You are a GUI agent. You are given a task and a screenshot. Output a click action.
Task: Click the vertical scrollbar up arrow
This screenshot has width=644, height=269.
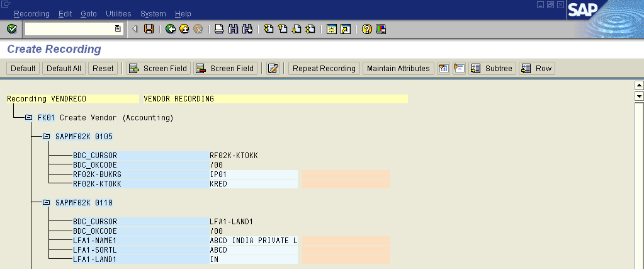point(639,86)
